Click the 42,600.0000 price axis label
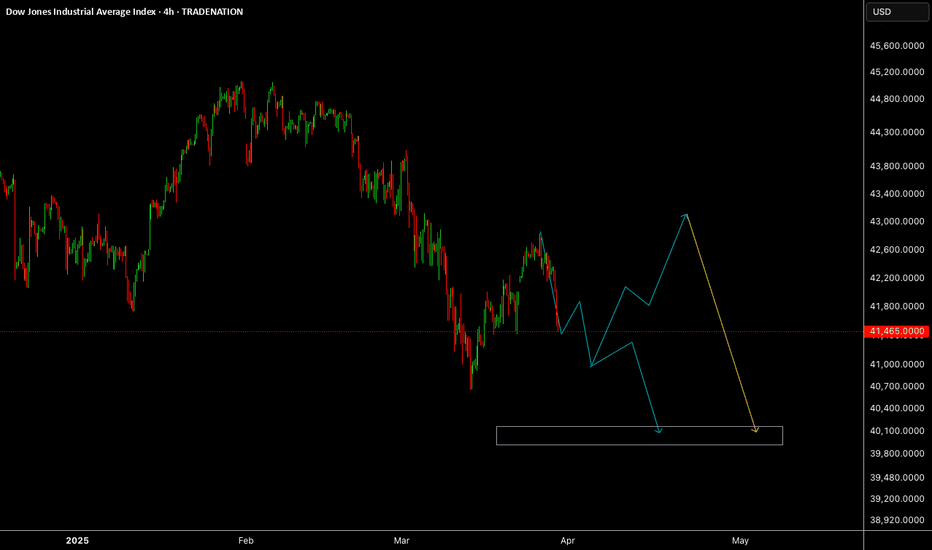 pos(897,250)
